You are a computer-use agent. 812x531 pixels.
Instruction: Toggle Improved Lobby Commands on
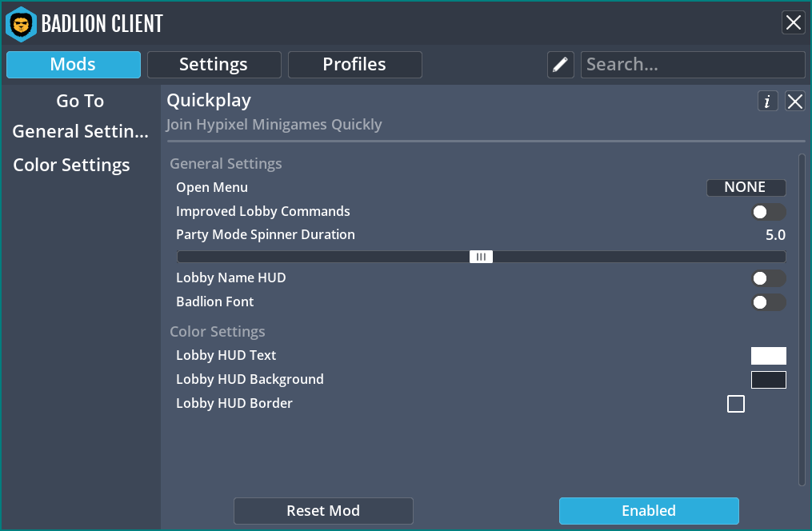768,211
